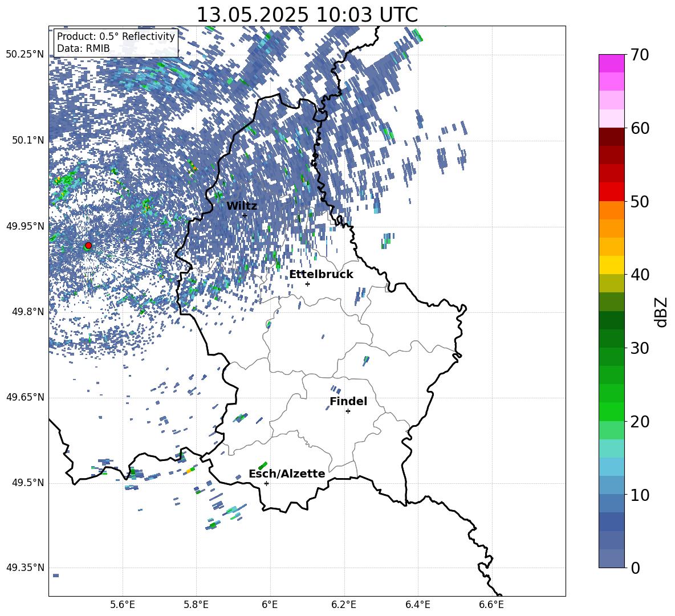Click the 50.25°N latitude label
Viewport: 675px width, 616px height.
coord(25,55)
